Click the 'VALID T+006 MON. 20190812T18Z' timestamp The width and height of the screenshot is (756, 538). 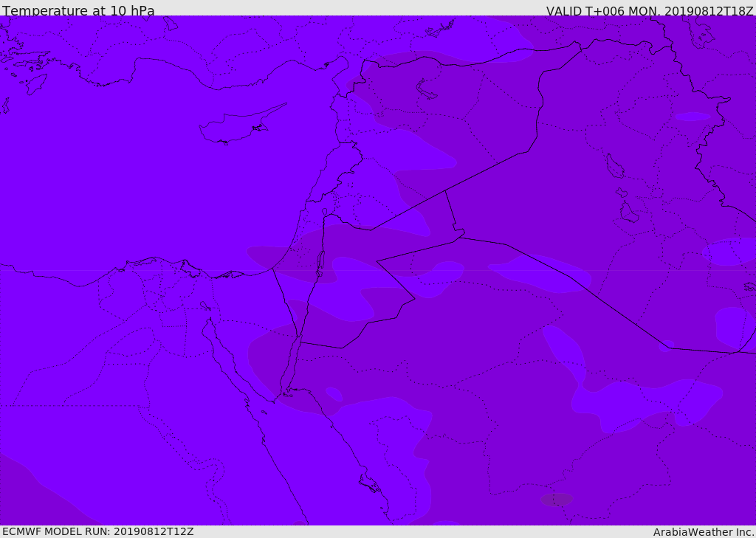tap(650, 10)
